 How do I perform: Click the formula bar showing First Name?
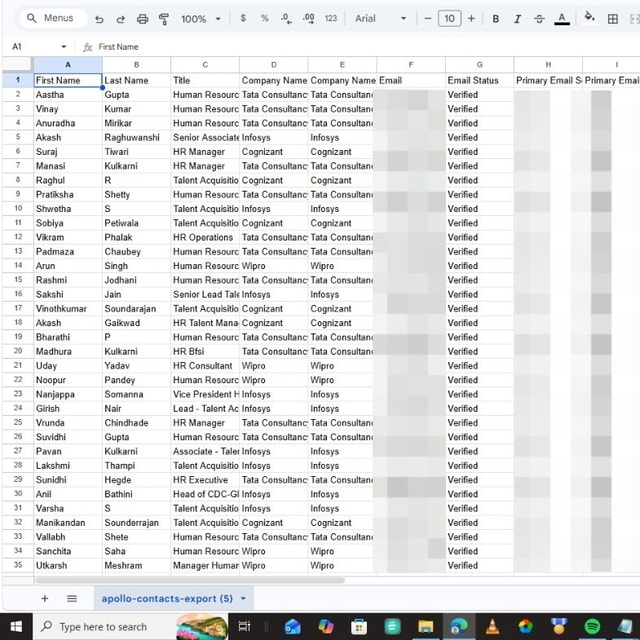(x=359, y=47)
